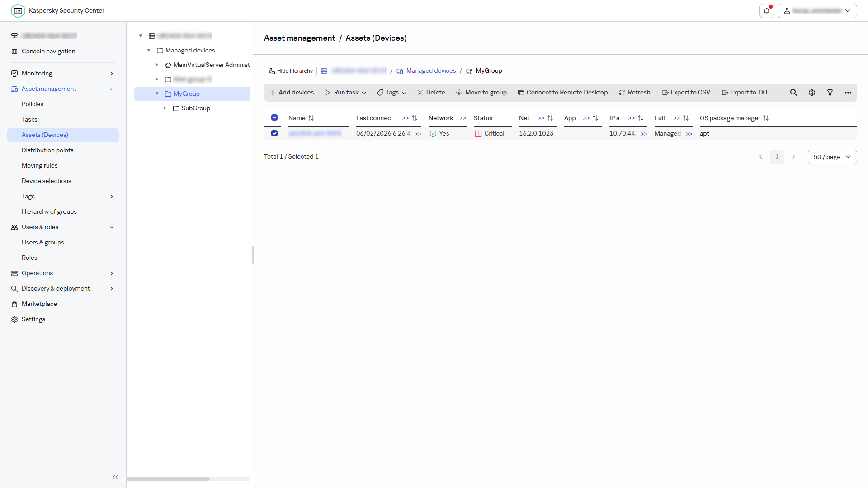Click the server icon in breadcrumb
868x488 pixels.
tap(324, 71)
